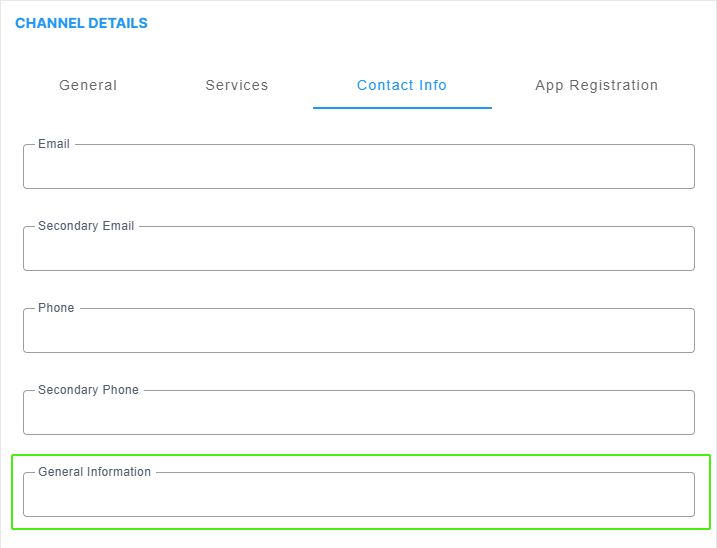Viewport: 717px width, 548px height.
Task: Click the Phone label text
Action: pyautogui.click(x=56, y=308)
